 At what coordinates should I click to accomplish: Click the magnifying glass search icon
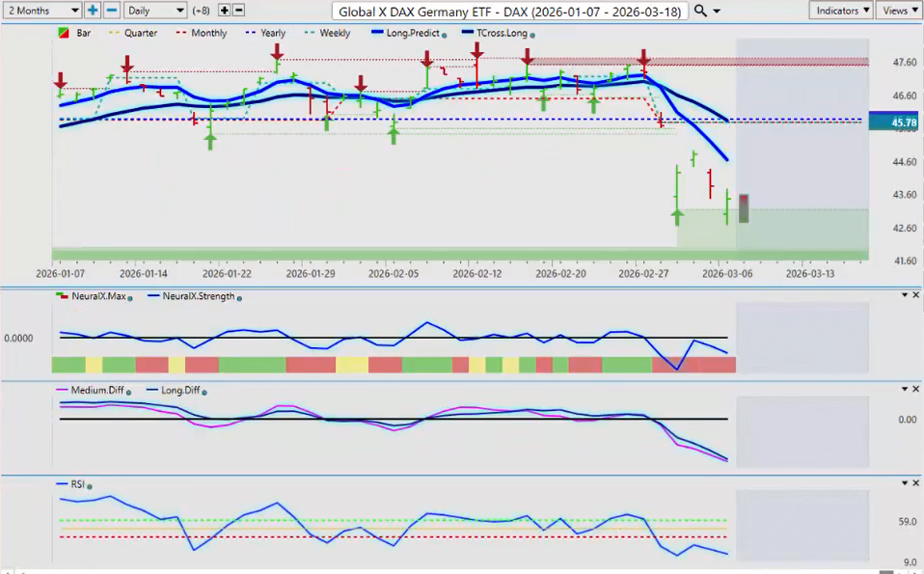tap(700, 11)
